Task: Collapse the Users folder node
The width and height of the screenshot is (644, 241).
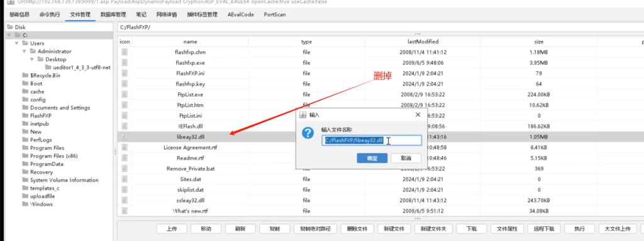Action: [x=16, y=43]
